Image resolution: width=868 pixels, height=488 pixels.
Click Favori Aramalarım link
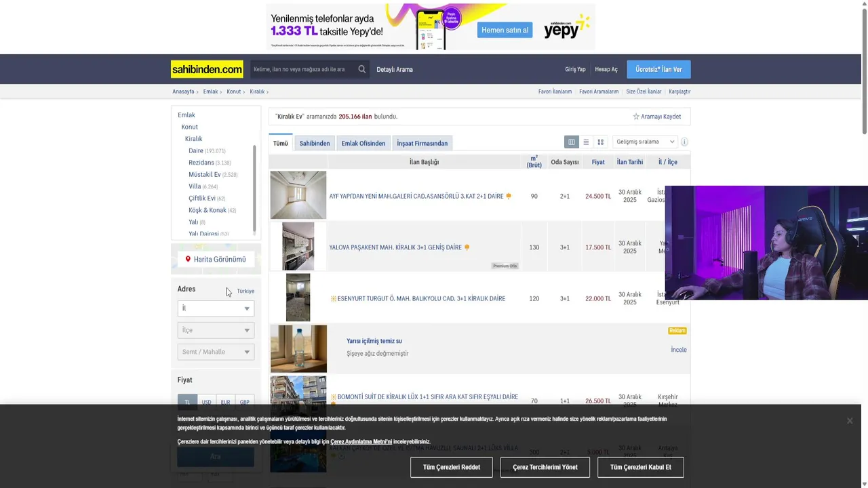pos(599,91)
